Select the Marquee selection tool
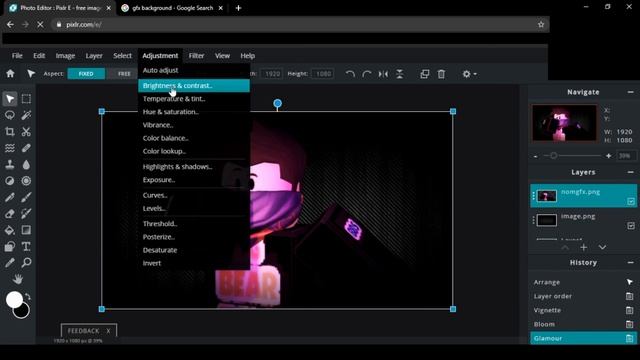The height and width of the screenshot is (360, 640). pos(26,98)
